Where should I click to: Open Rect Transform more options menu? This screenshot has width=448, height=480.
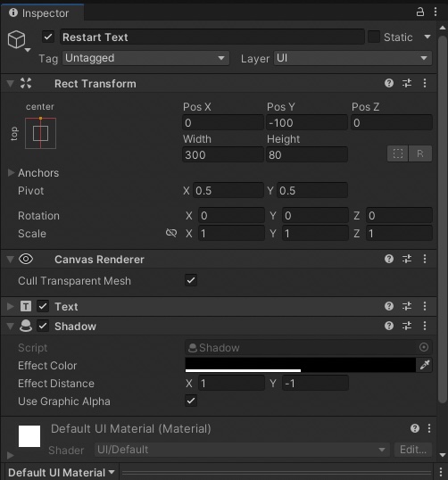(x=425, y=83)
